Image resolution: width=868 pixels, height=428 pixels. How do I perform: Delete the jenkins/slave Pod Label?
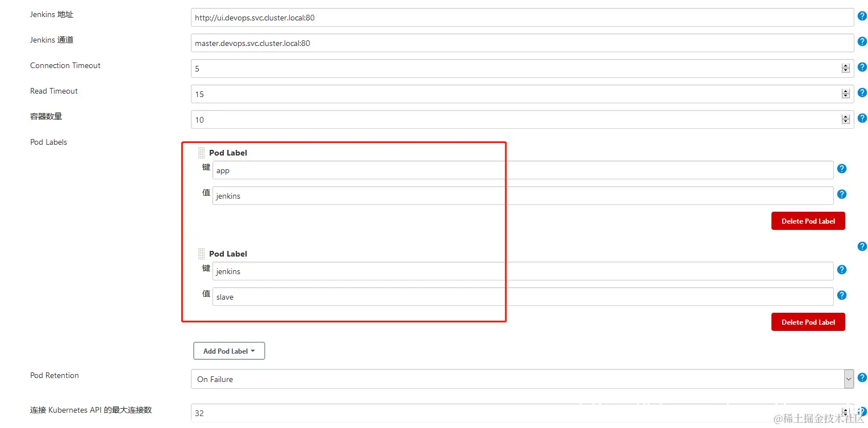pyautogui.click(x=808, y=322)
